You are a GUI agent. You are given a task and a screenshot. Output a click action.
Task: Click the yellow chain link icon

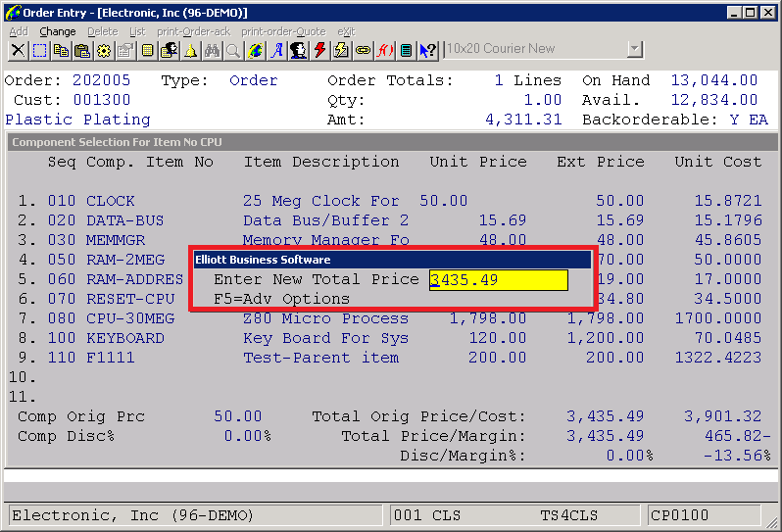pos(363,50)
